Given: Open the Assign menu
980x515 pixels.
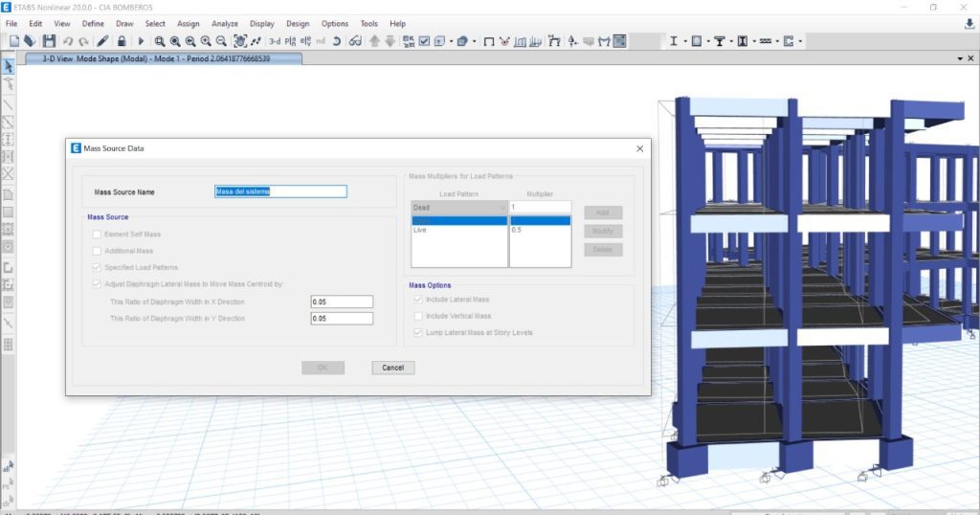Looking at the screenshot, I should tap(189, 24).
